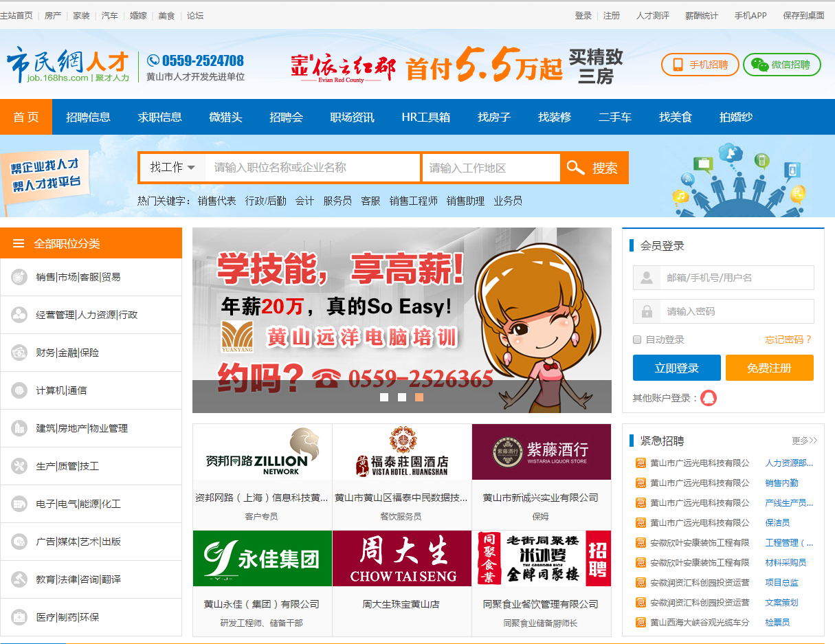Click the 登录 link in the top bar
The width and height of the screenshot is (835, 644).
tap(583, 15)
